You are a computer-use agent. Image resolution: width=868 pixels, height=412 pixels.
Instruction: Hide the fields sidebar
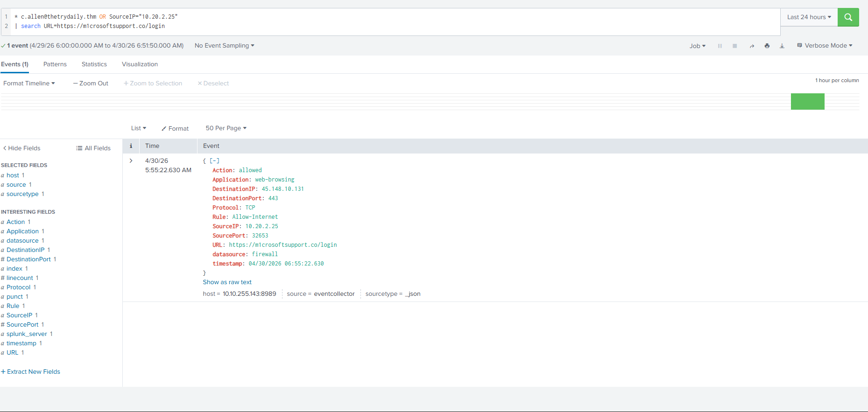pos(22,148)
